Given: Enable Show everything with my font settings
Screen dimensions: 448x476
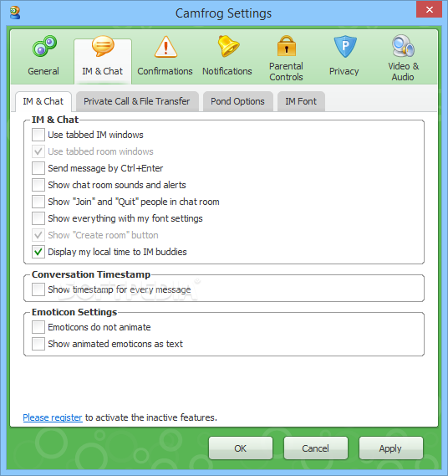Looking at the screenshot, I should [x=38, y=218].
